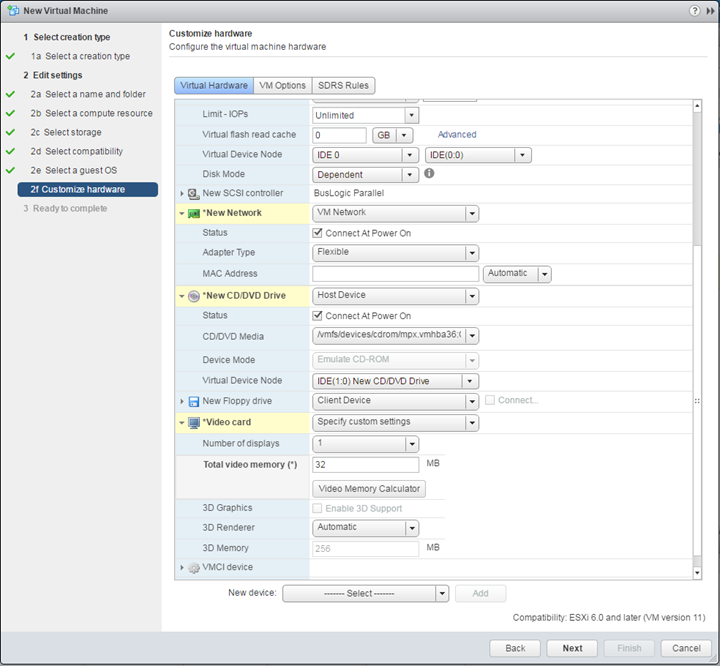Screen dimensions: 720x666
Task: Toggle Connect At Power On for CD/DVD
Action: (x=318, y=316)
